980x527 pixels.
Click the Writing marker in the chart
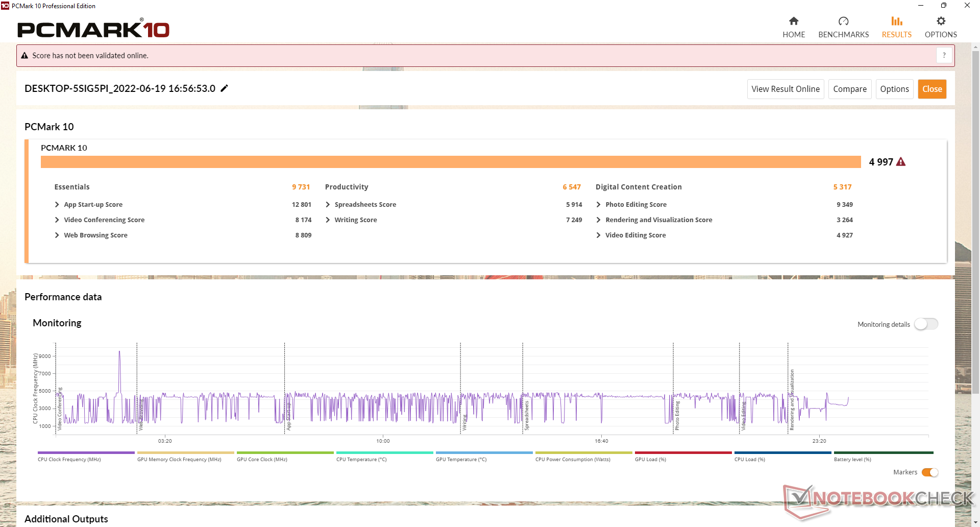(464, 422)
